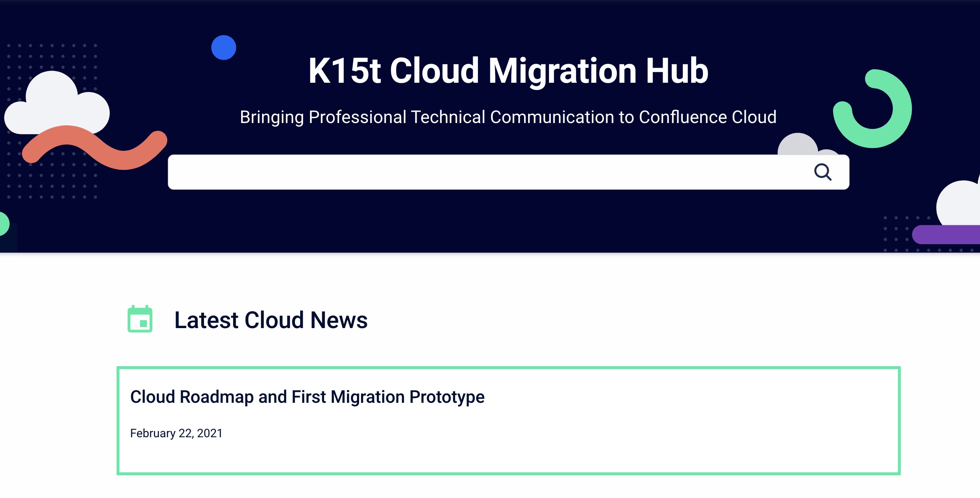The image size is (980, 498).
Task: Click the green calendar news icon
Action: (x=140, y=319)
